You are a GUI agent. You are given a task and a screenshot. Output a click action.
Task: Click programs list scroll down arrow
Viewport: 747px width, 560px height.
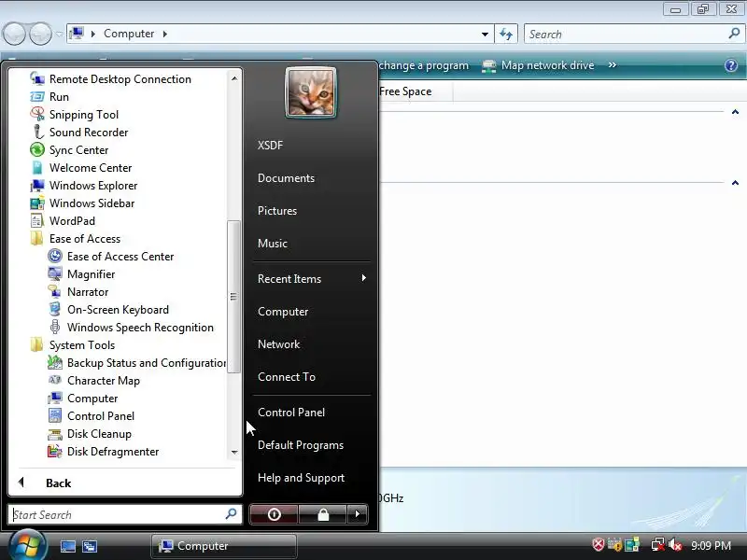pos(234,453)
